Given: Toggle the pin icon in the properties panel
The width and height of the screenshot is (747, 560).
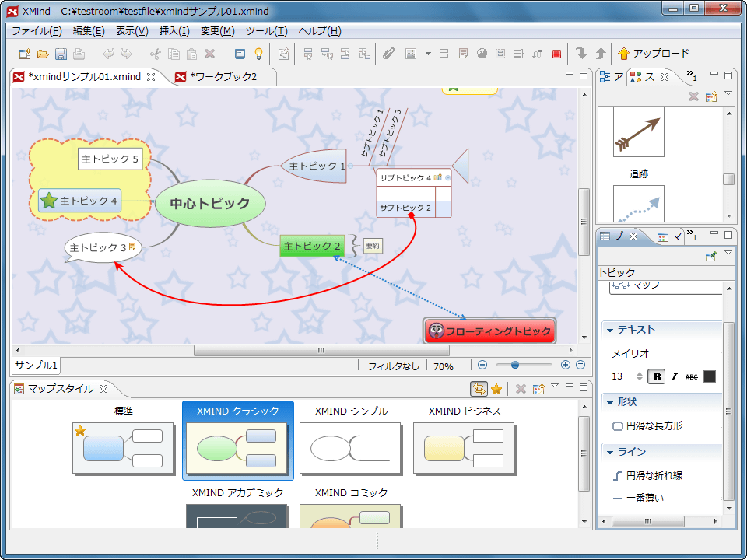Looking at the screenshot, I should tap(710, 256).
